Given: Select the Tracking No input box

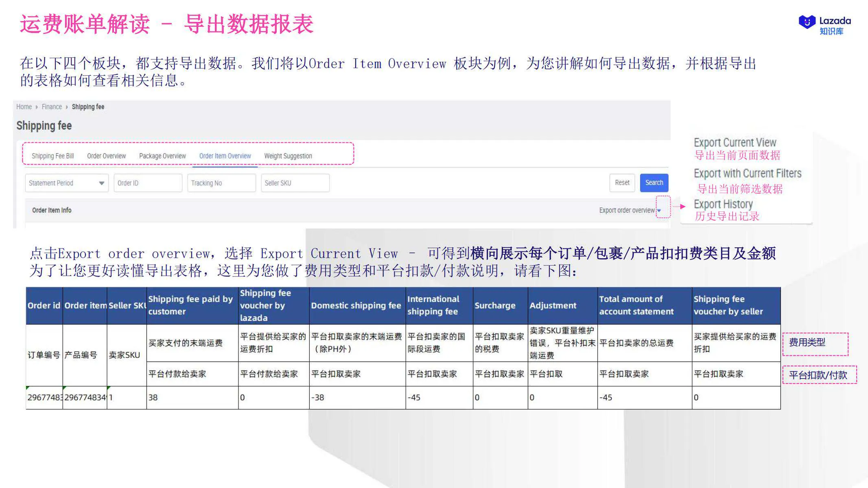Looking at the screenshot, I should (221, 183).
